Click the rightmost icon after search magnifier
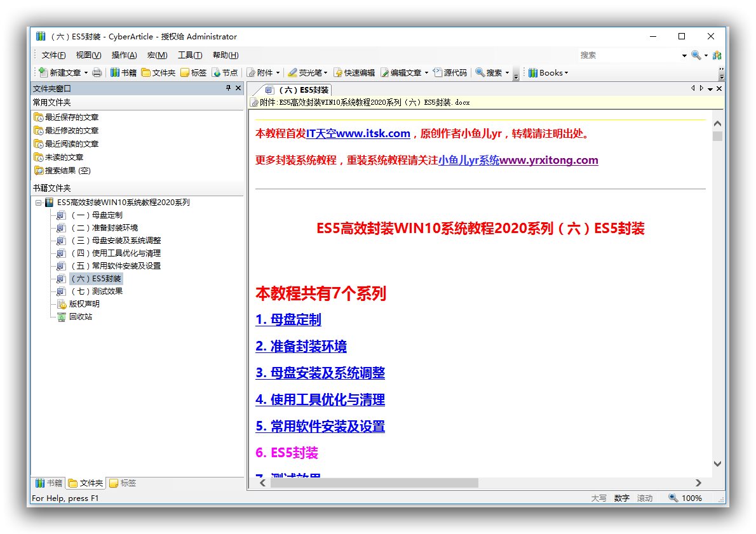This screenshot has width=756, height=534. coord(717,55)
